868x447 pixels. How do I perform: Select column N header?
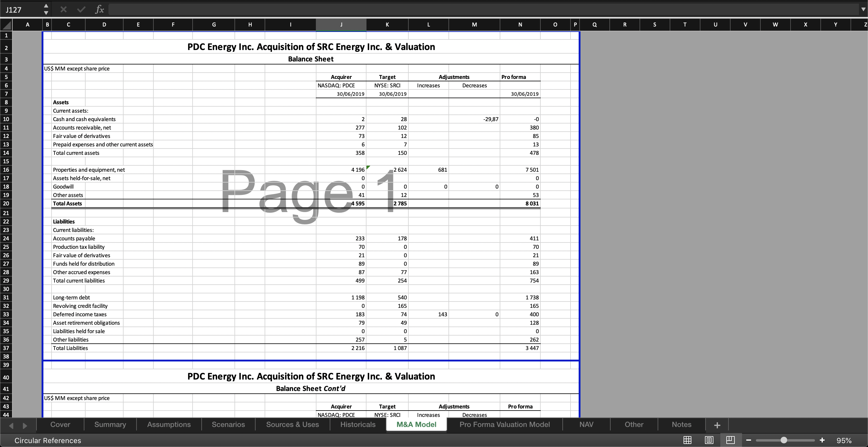point(520,25)
